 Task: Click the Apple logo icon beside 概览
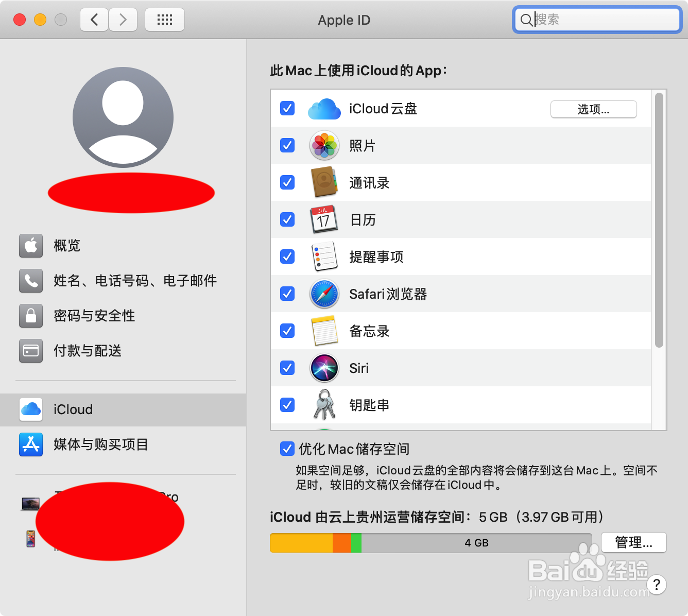pos(31,246)
